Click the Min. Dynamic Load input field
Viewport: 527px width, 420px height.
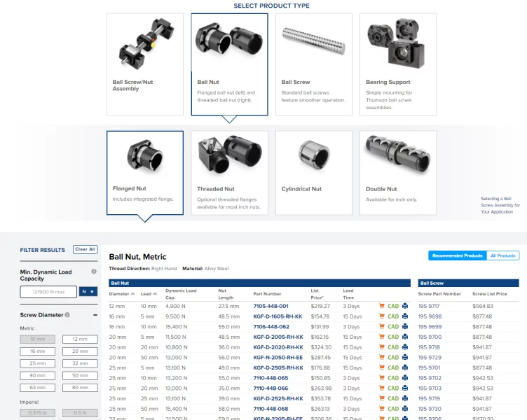pos(49,291)
